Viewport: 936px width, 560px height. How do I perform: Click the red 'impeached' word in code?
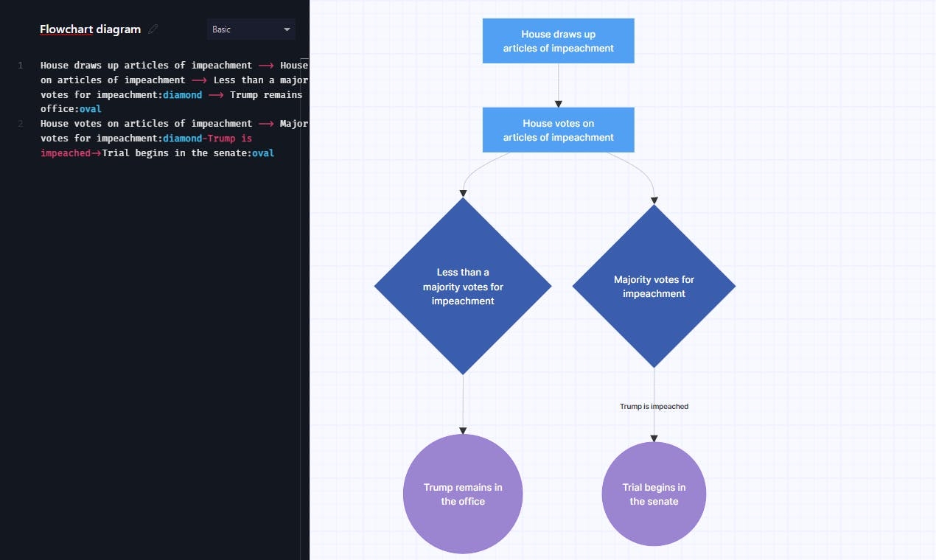point(65,153)
